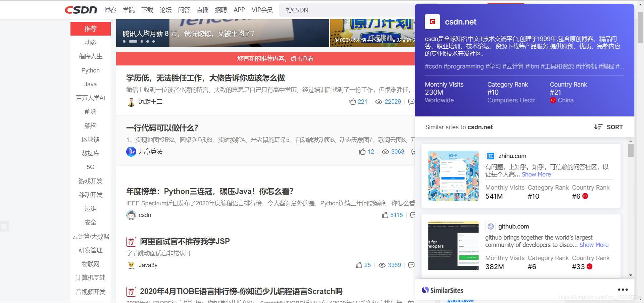Focus the 搜CSDN search field
This screenshot has height=303, width=644.
[x=347, y=10]
